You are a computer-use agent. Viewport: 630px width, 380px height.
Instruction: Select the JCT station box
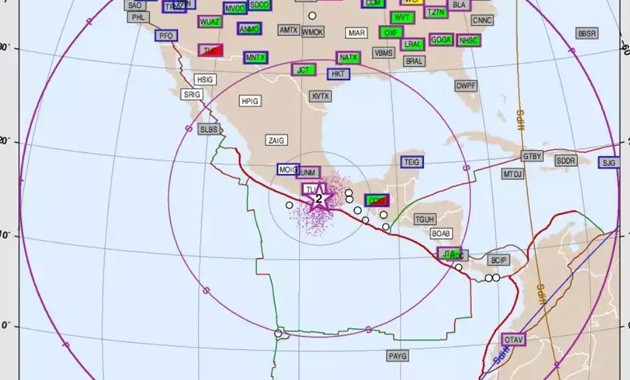point(304,69)
